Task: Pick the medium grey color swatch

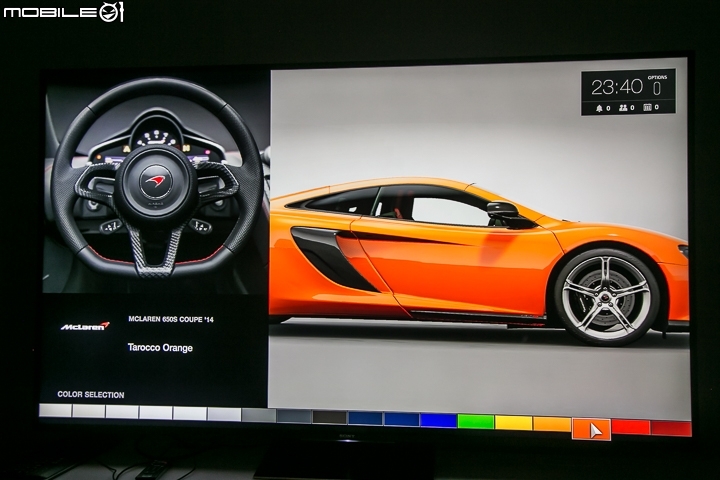Action: (x=259, y=415)
